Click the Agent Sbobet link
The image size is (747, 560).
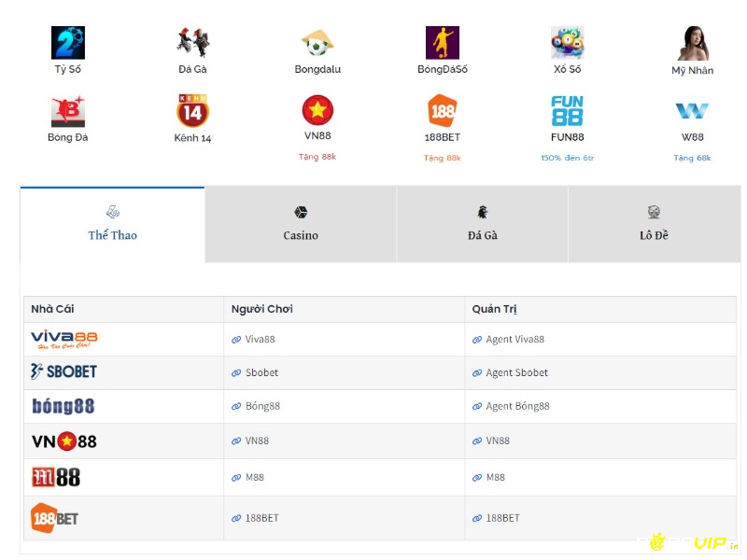tap(516, 372)
